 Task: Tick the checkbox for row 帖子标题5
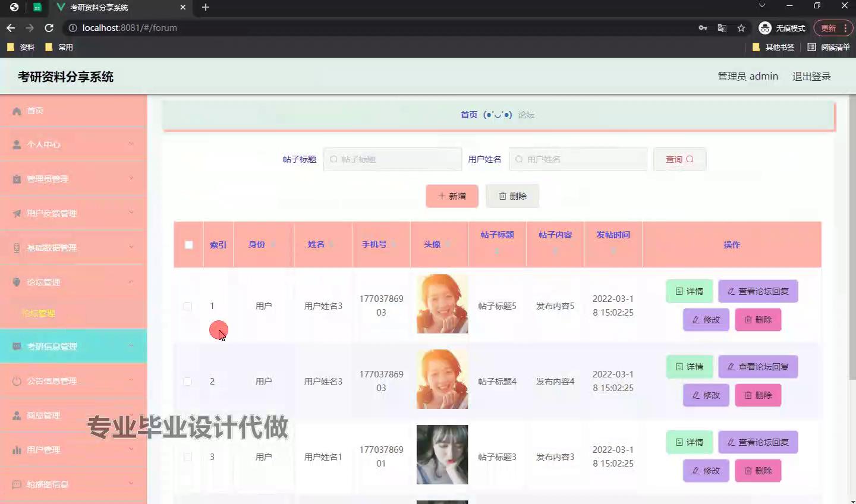188,306
